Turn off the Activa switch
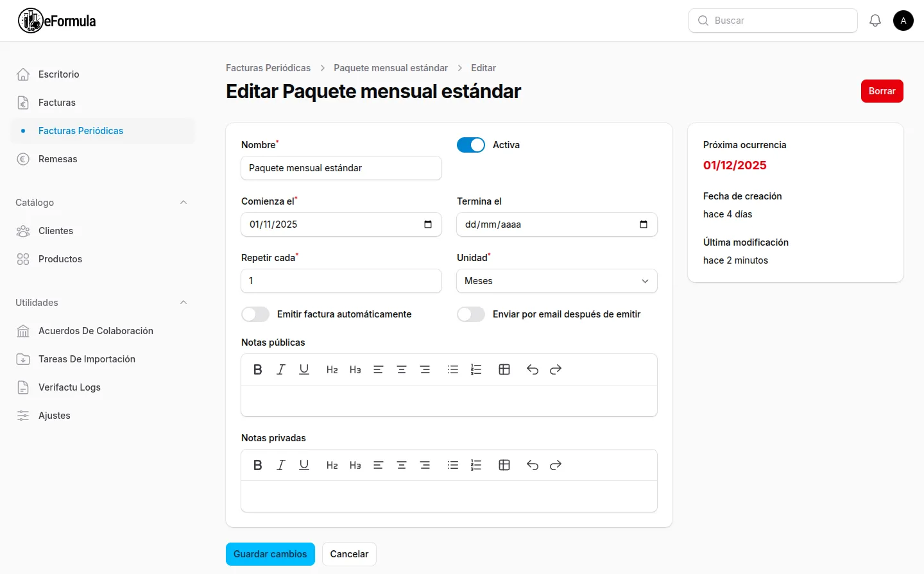The width and height of the screenshot is (924, 574). tap(471, 145)
